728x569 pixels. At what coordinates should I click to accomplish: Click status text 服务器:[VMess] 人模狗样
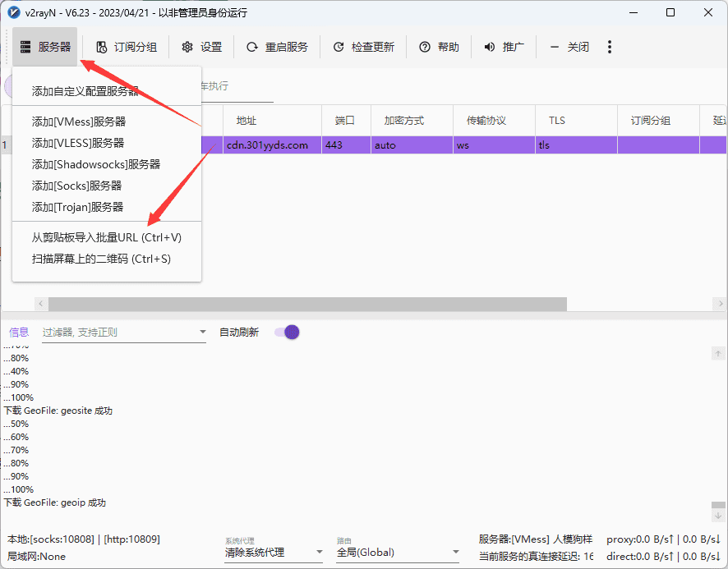click(536, 539)
